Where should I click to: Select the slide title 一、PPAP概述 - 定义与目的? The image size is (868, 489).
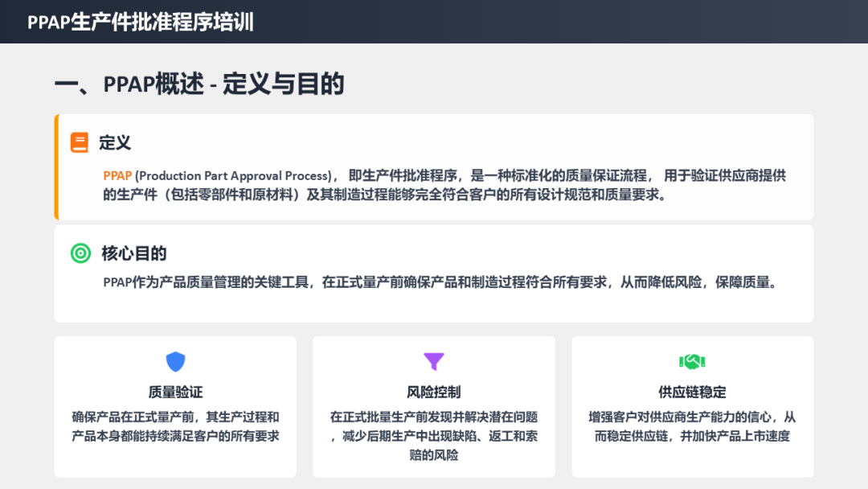point(199,84)
